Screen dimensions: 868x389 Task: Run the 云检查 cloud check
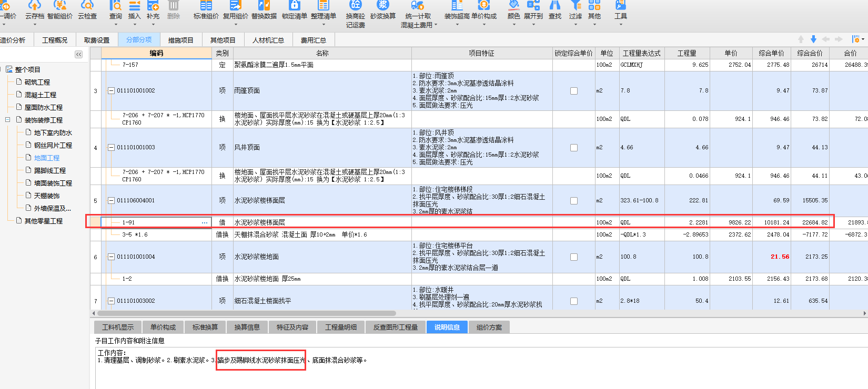pyautogui.click(x=87, y=5)
